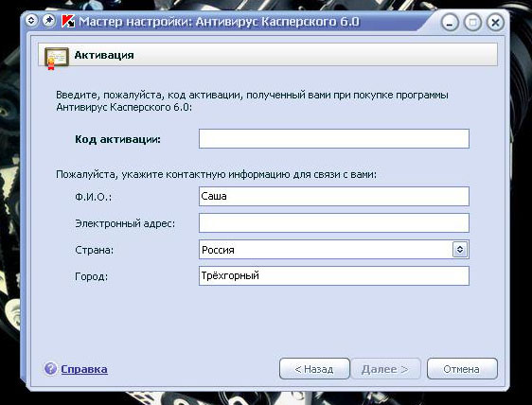
Task: Click the Ф.И.О. field containing Саша
Action: click(334, 196)
